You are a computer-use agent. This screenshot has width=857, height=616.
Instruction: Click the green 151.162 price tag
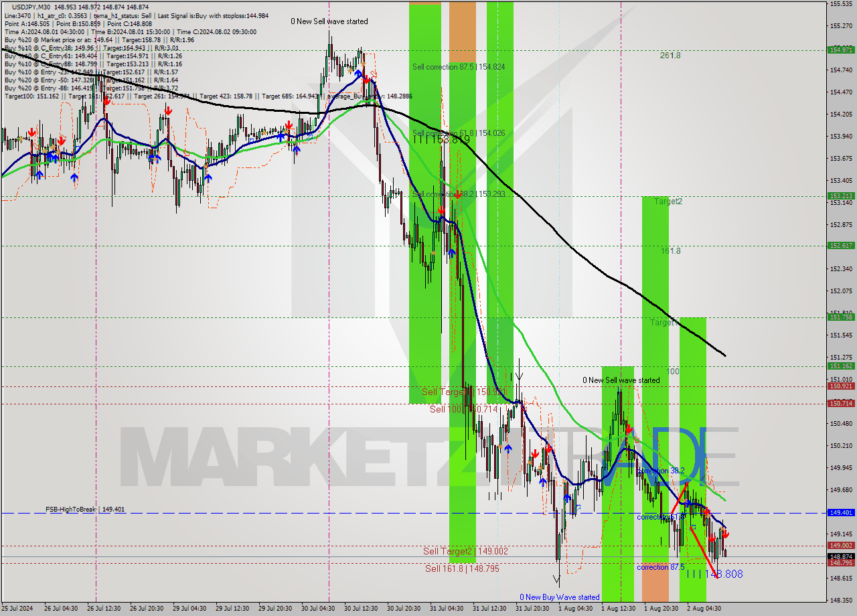tap(841, 366)
